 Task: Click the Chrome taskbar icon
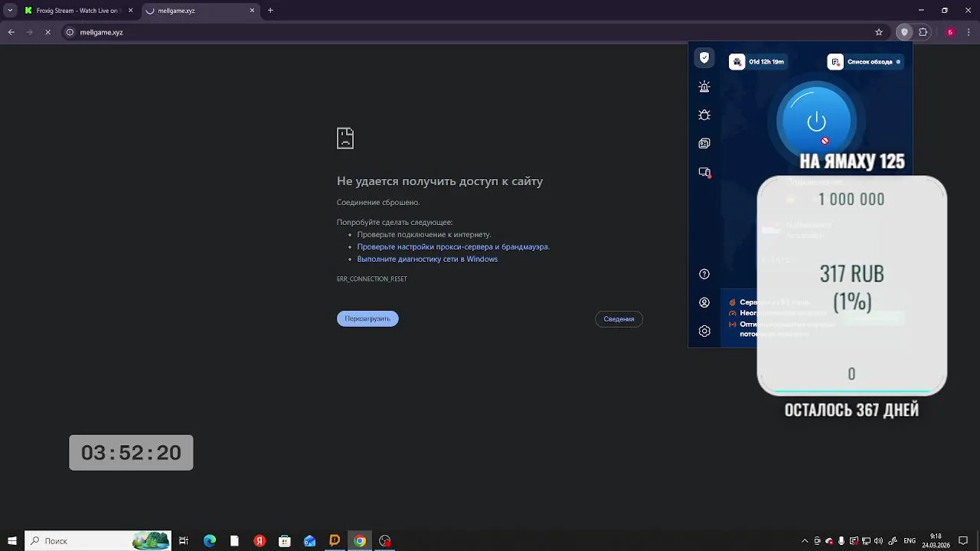[x=360, y=541]
